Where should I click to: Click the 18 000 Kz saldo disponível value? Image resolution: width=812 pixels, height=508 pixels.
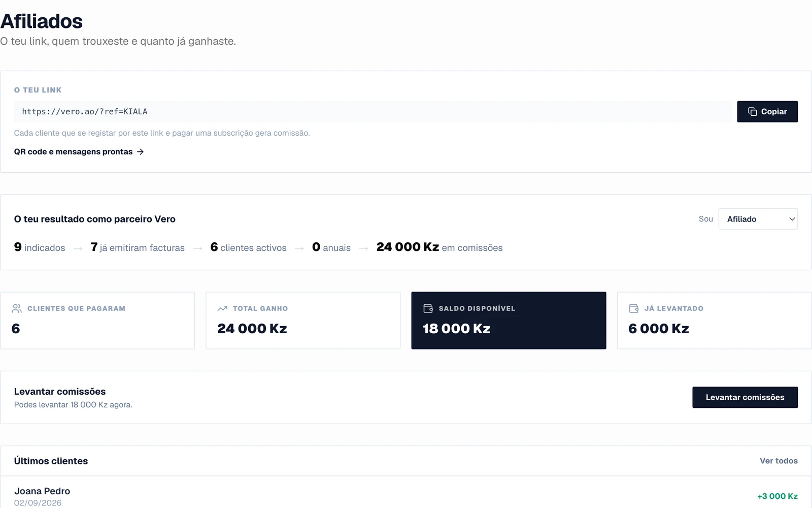[x=457, y=329]
